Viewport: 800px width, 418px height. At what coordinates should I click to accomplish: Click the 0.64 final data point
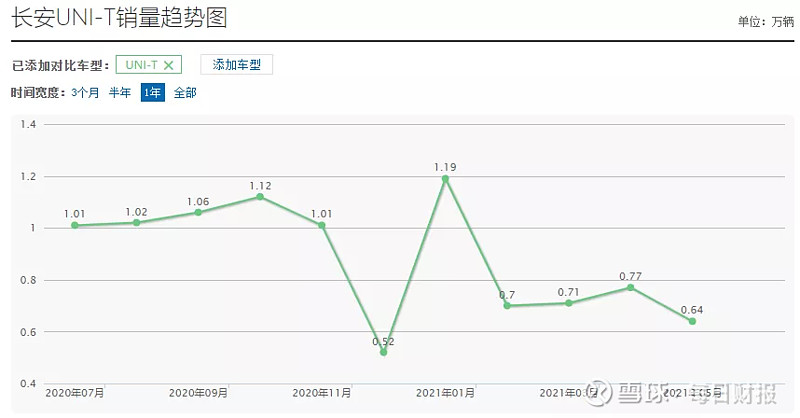pos(692,321)
